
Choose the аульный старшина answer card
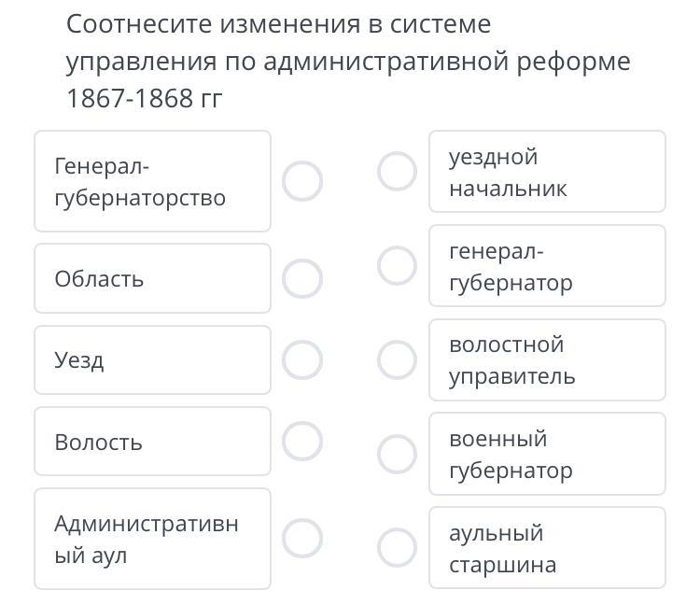pos(547,548)
